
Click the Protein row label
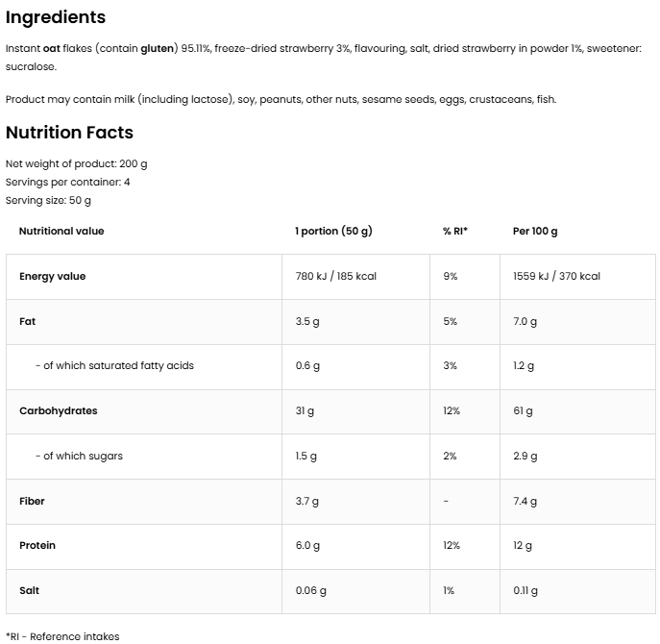click(x=37, y=545)
